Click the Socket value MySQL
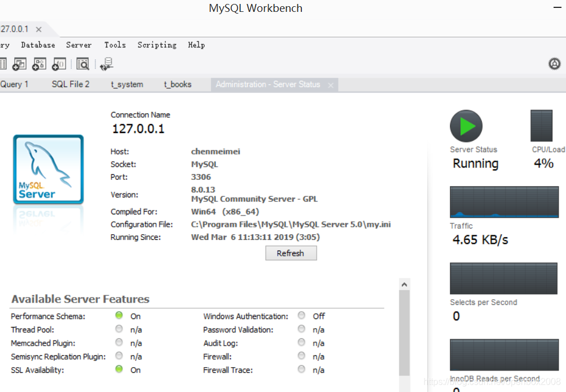Image resolution: width=566 pixels, height=392 pixels. (x=204, y=165)
